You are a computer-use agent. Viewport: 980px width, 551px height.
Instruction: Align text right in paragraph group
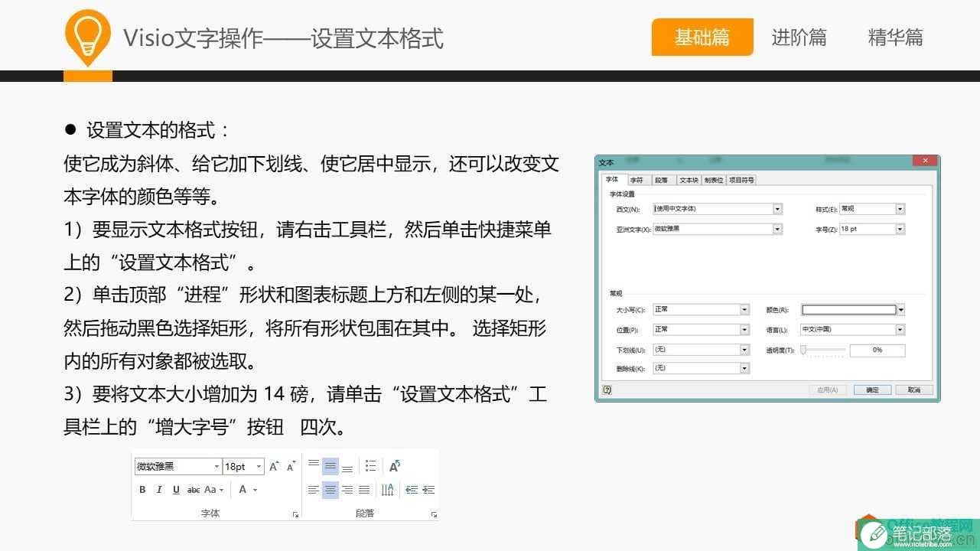347,490
